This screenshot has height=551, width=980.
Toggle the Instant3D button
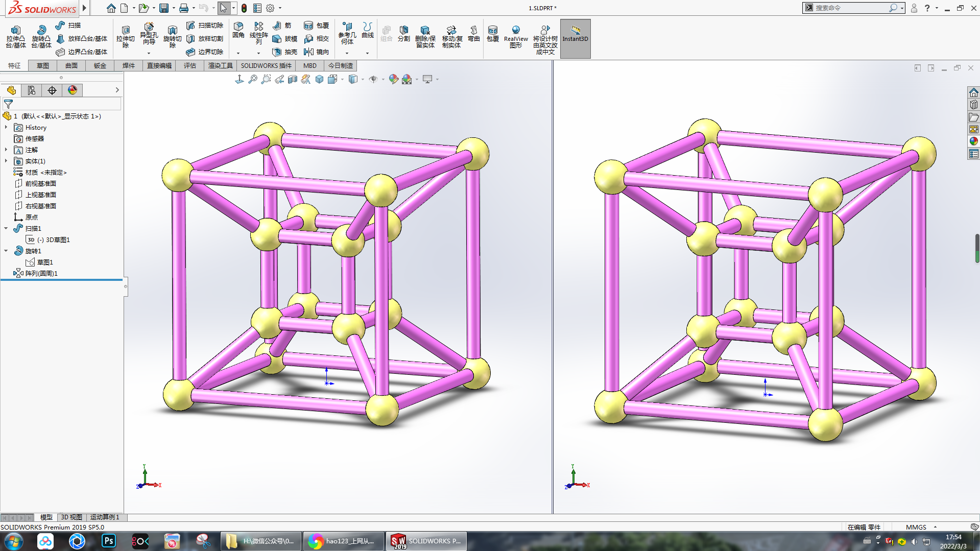coord(575,39)
